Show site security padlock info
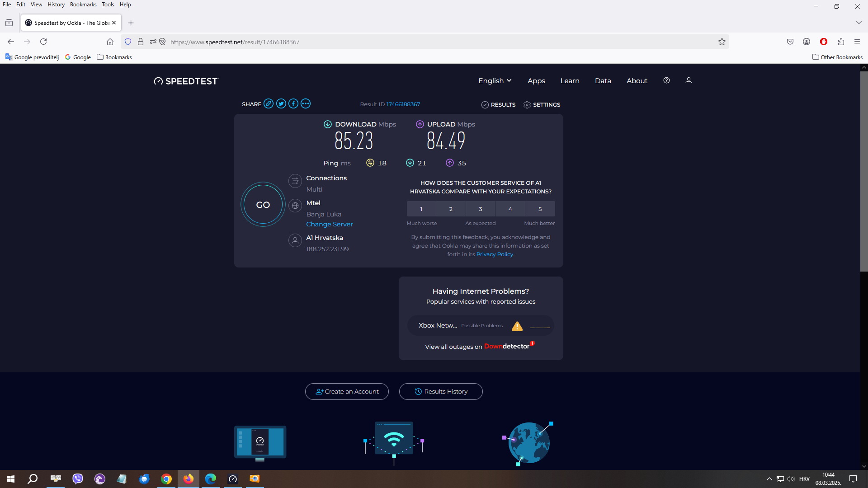The image size is (868, 488). tap(141, 42)
